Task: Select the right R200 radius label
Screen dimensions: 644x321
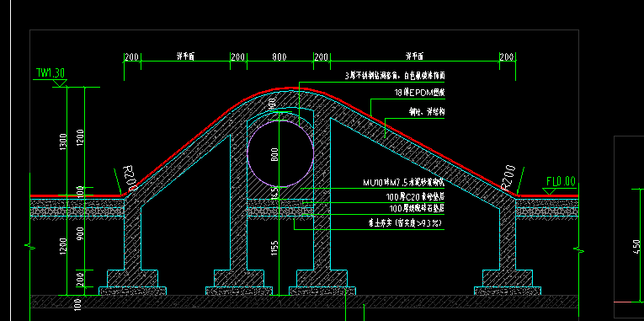Action: (508, 177)
